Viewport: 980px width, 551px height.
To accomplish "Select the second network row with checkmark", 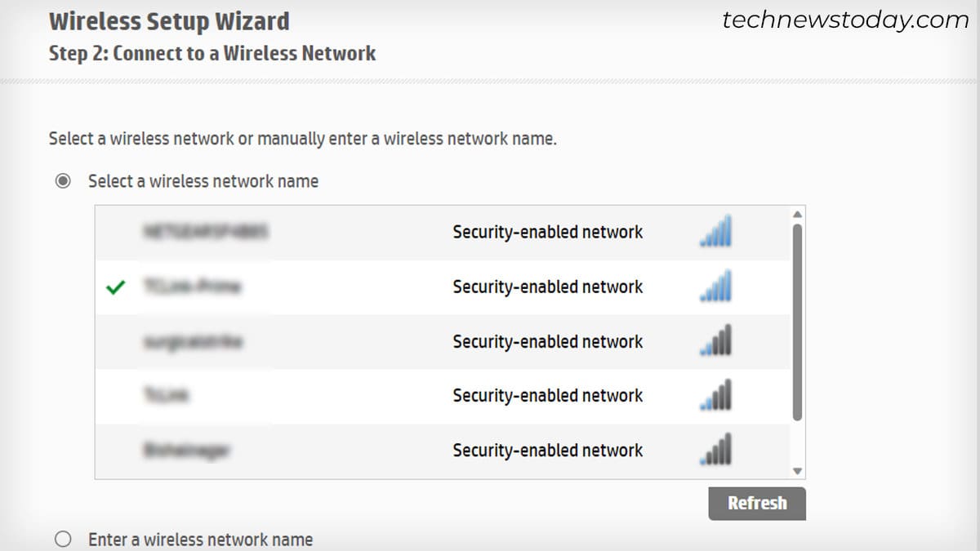I will click(443, 287).
